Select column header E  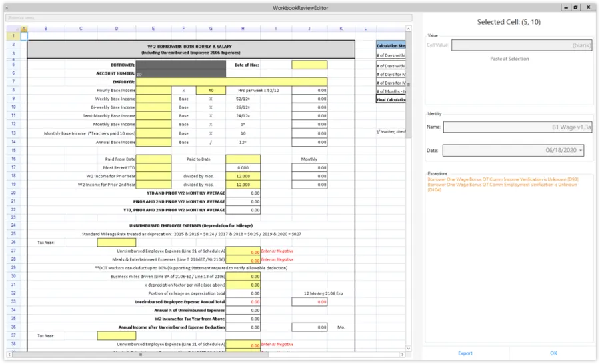pyautogui.click(x=153, y=29)
